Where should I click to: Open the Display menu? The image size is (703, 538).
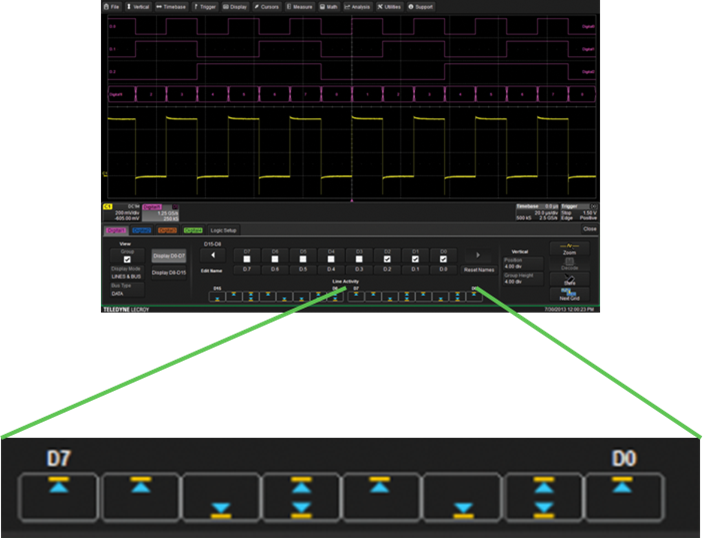[235, 7]
